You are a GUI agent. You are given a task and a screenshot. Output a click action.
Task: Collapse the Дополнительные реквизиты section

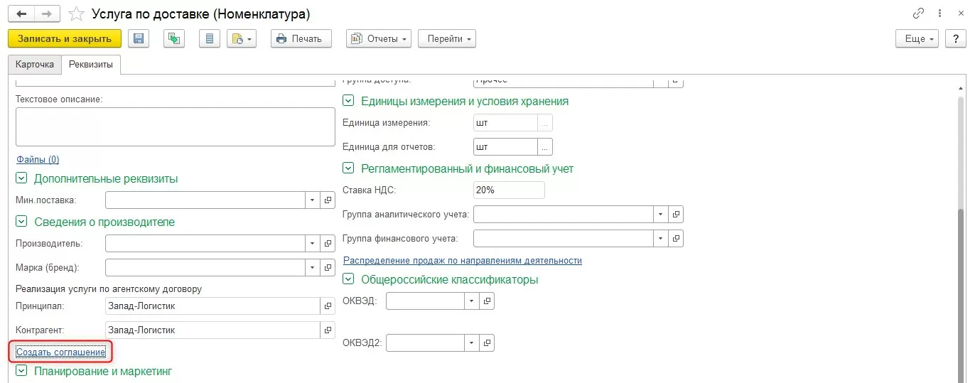tap(21, 178)
